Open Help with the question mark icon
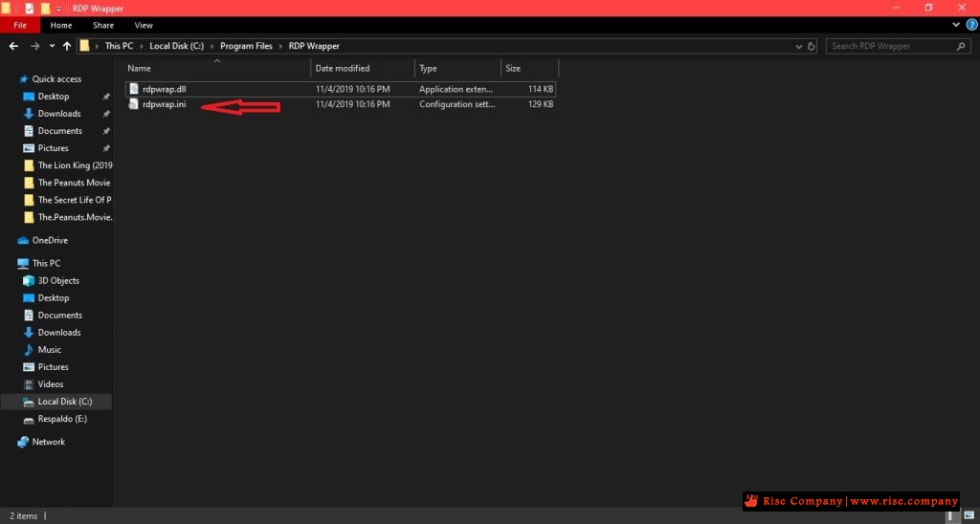980x524 pixels. coord(972,25)
